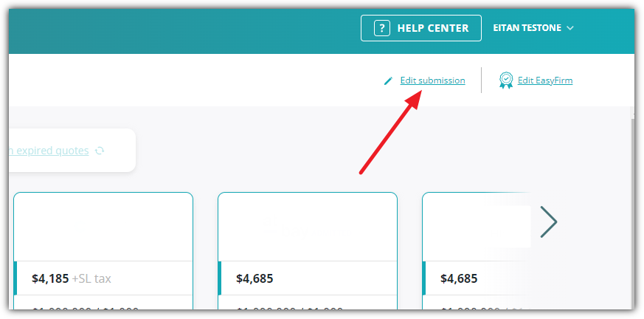The height and width of the screenshot is (319, 644).
Task: Click the question mark icon in Help Center
Action: pyautogui.click(x=382, y=28)
